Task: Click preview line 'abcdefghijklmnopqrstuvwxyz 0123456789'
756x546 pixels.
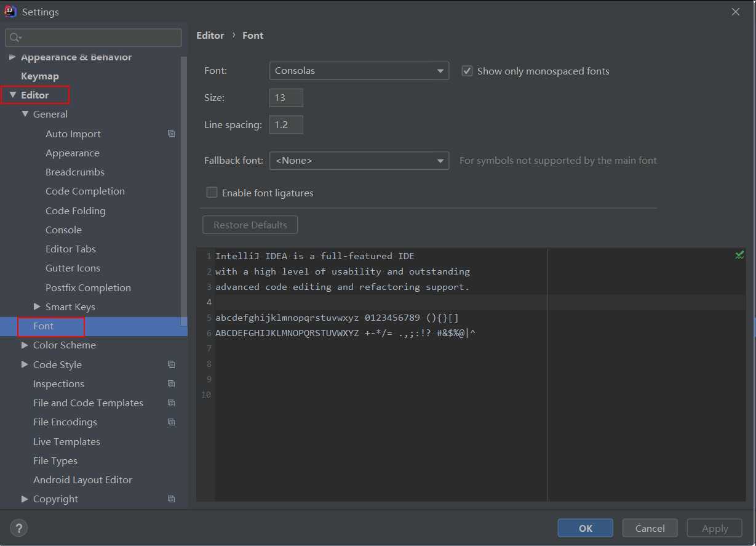Action: tap(337, 318)
